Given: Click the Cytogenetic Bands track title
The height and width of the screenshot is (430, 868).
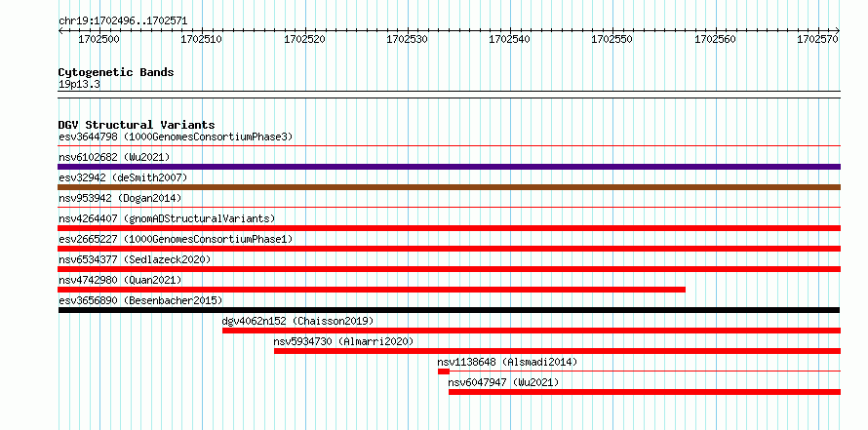Looking at the screenshot, I should point(116,72).
